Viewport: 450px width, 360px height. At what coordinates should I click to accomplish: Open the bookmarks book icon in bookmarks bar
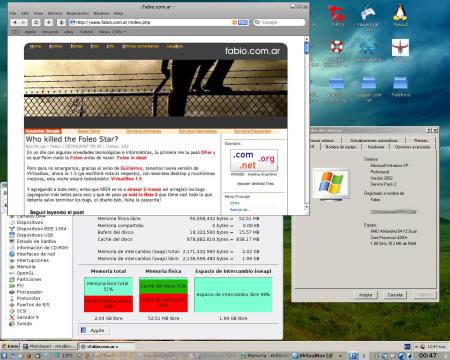(15, 32)
